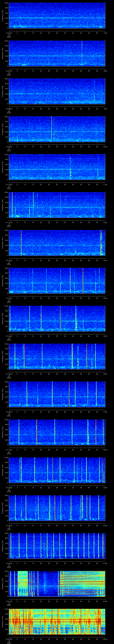
Task: Select the spectrogram panel starting at 15:15:00
Action: coord(57,357)
